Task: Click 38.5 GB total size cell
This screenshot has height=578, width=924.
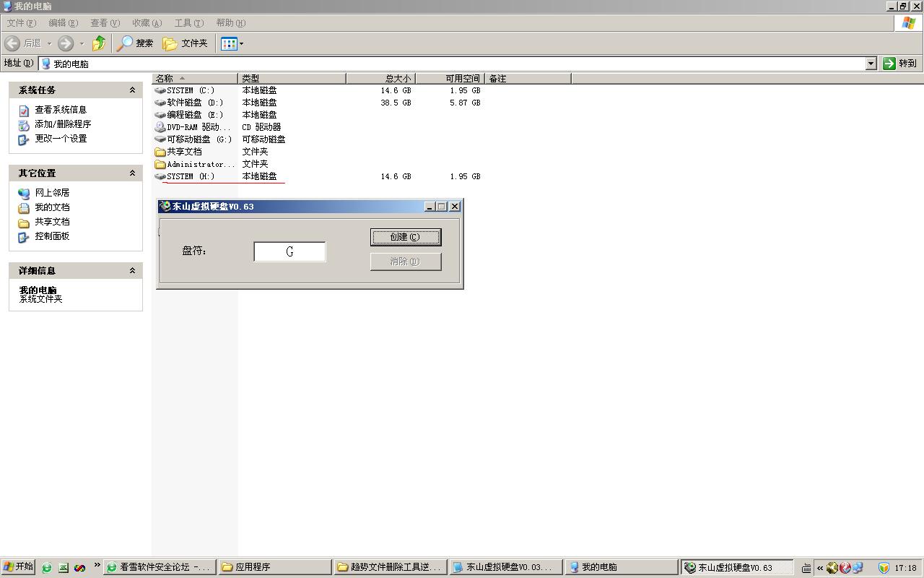Action: [x=396, y=103]
